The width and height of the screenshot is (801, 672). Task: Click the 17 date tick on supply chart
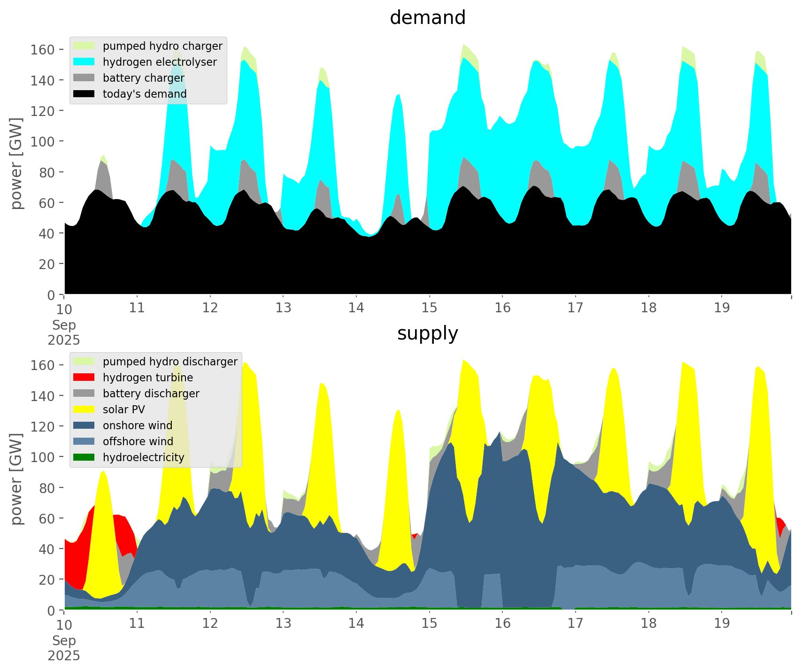click(575, 624)
